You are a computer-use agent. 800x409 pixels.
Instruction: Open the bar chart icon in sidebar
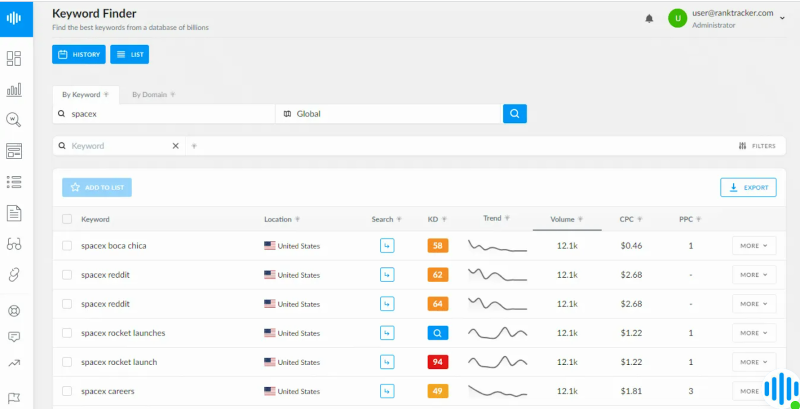click(x=14, y=90)
